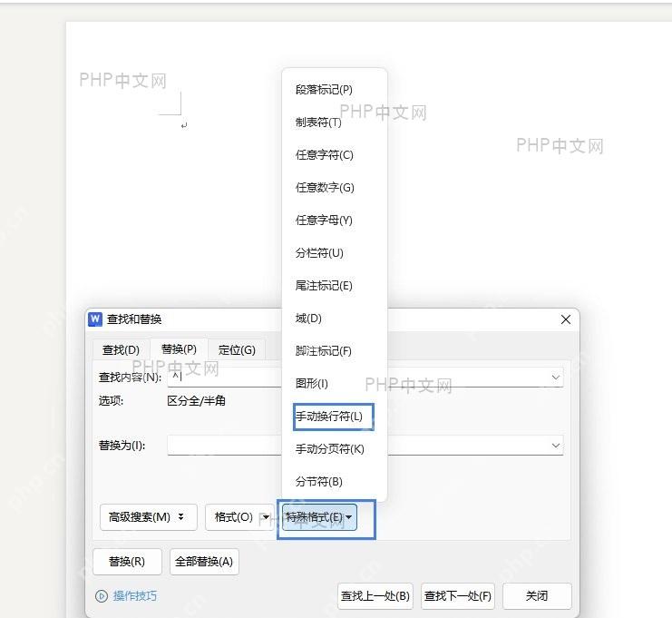Click 查找上一处(B) button
Screen dimensions: 672x618
click(375, 595)
